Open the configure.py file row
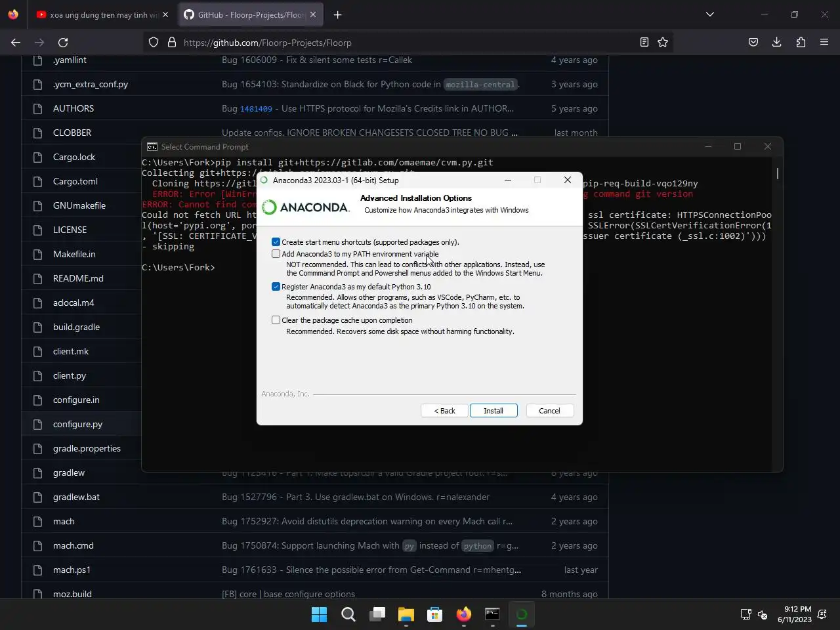 click(x=77, y=424)
